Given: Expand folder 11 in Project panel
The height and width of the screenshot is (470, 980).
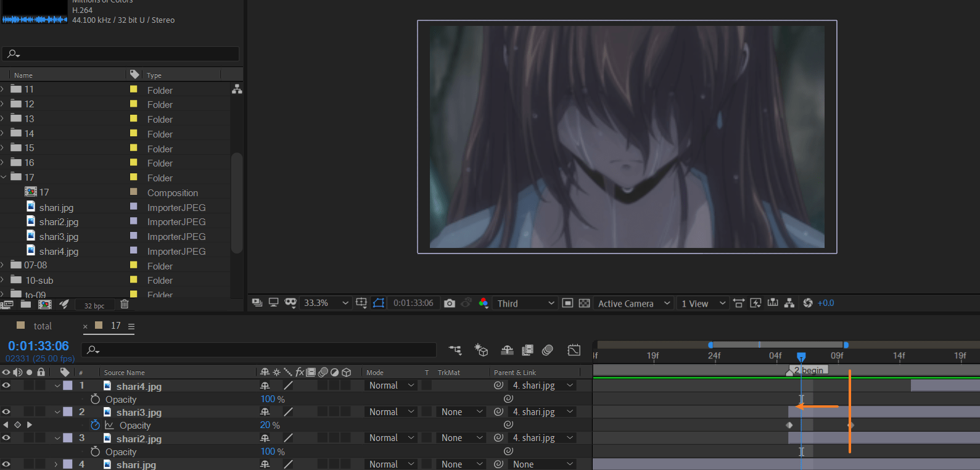Looking at the screenshot, I should click(2, 89).
